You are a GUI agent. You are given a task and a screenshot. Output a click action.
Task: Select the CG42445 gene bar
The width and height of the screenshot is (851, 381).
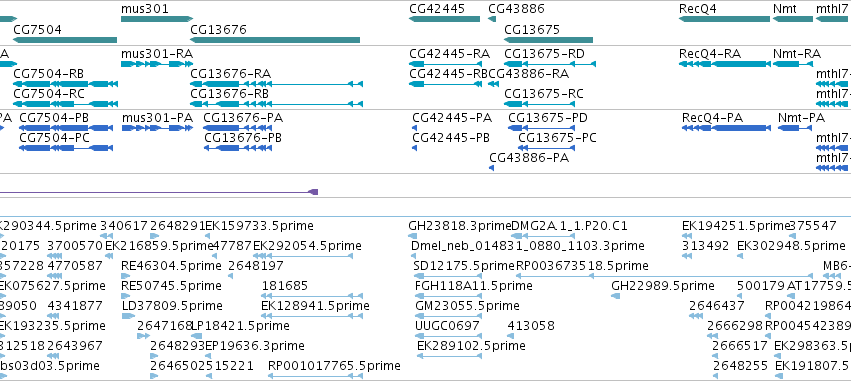click(444, 19)
